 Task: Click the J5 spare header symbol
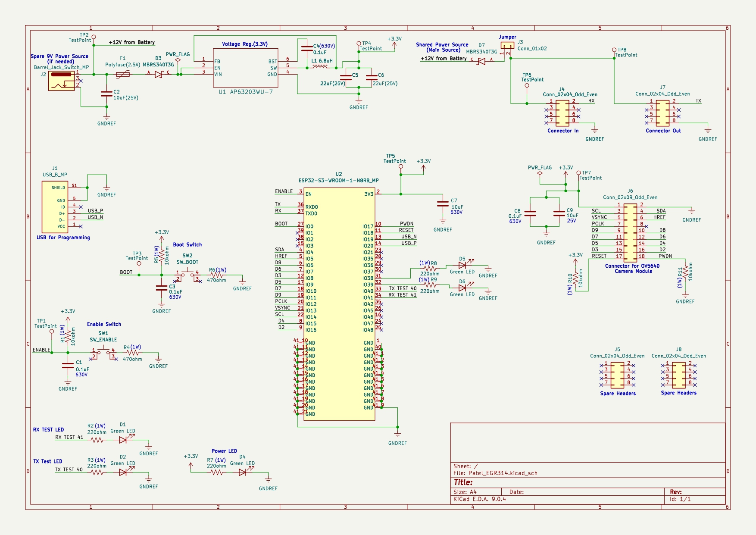[x=617, y=375]
